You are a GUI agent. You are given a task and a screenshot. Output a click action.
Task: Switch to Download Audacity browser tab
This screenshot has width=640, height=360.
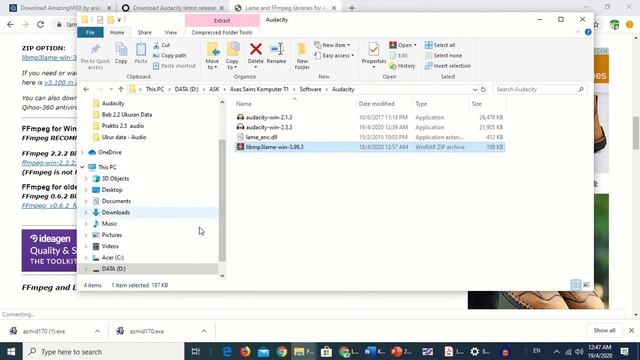pos(173,8)
